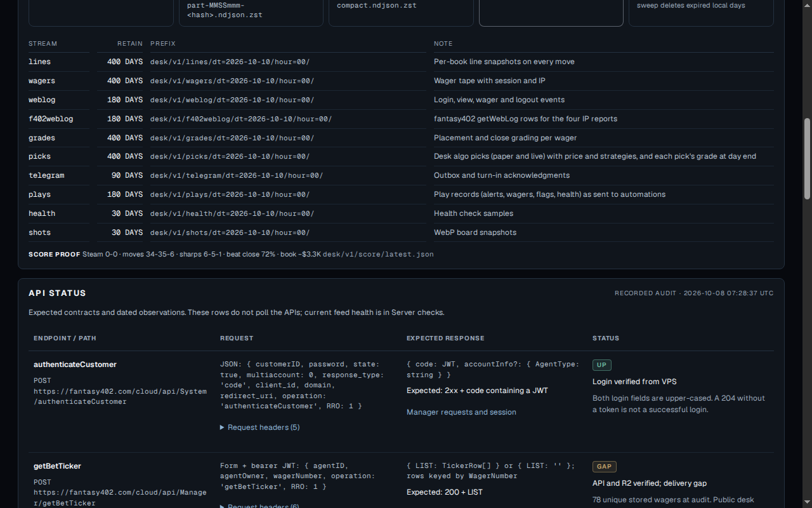Click the 400 DAYS retention for grades
This screenshot has width=812, height=508.
tap(125, 138)
